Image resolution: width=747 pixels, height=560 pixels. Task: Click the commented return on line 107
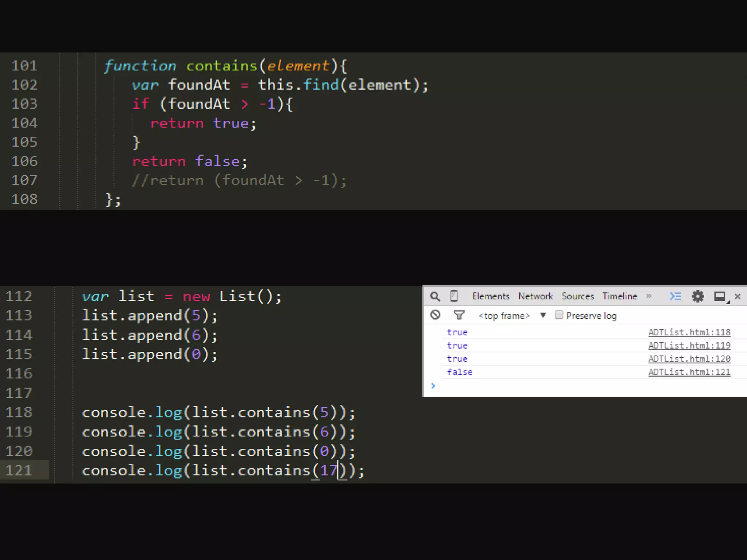coord(239,180)
